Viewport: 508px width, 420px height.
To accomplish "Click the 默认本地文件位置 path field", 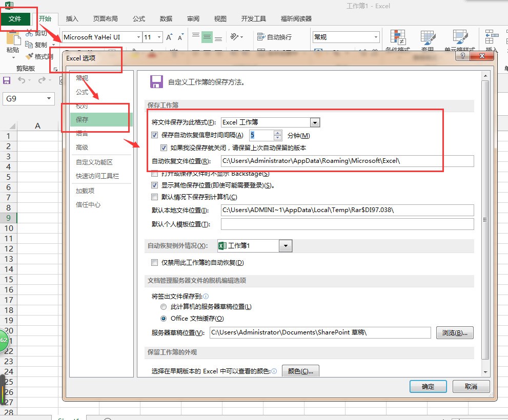I will tap(348, 210).
